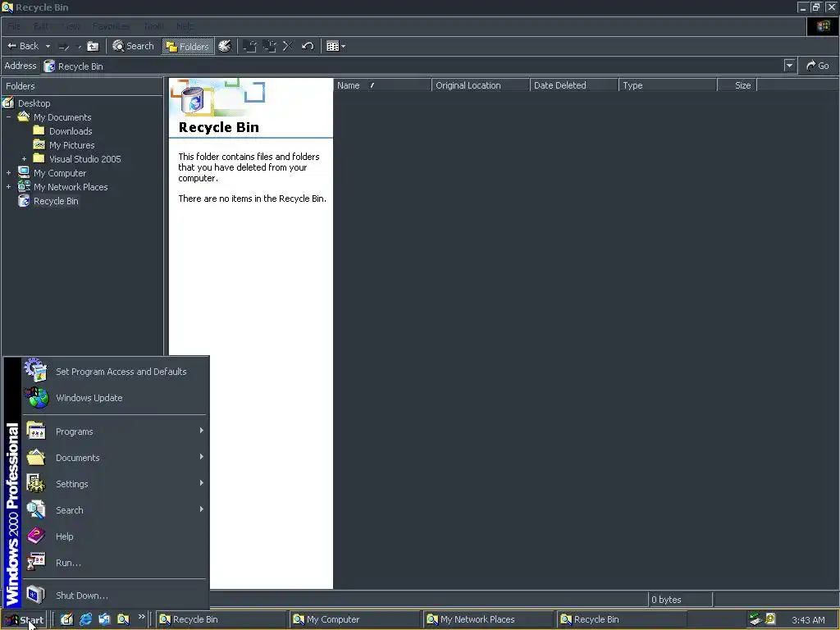
Task: Expand the Documents submenu arrow
Action: click(x=202, y=457)
